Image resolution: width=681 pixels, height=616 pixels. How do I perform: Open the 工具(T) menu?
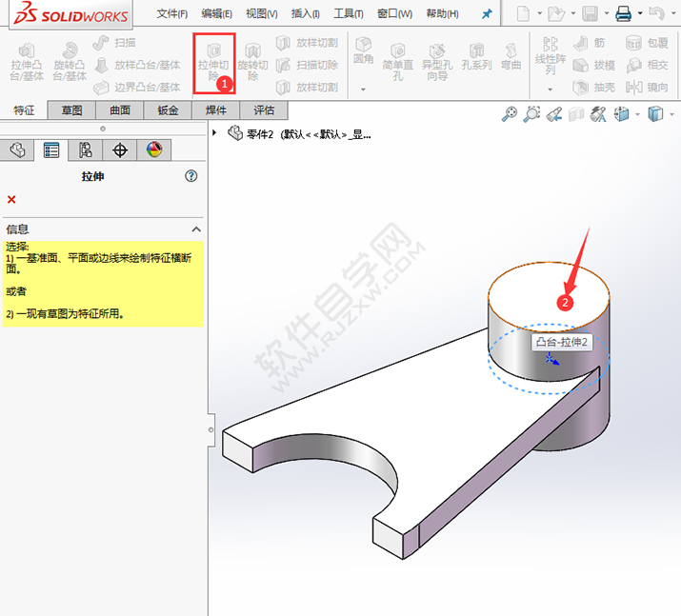tap(349, 14)
